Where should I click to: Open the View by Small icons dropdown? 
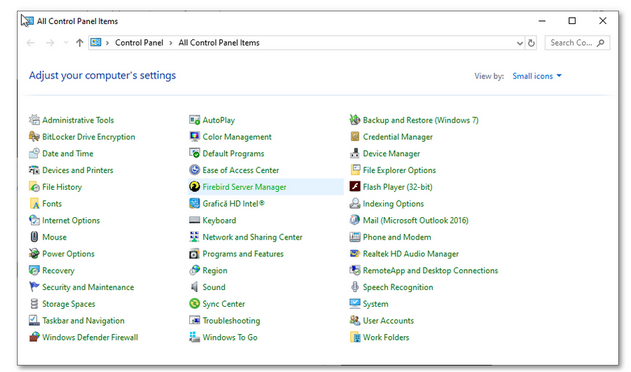[537, 76]
